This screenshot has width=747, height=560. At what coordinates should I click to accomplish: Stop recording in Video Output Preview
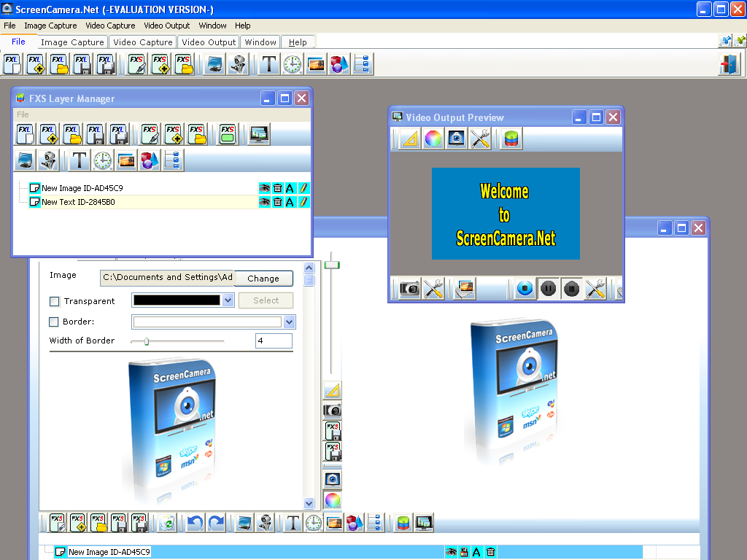572,289
